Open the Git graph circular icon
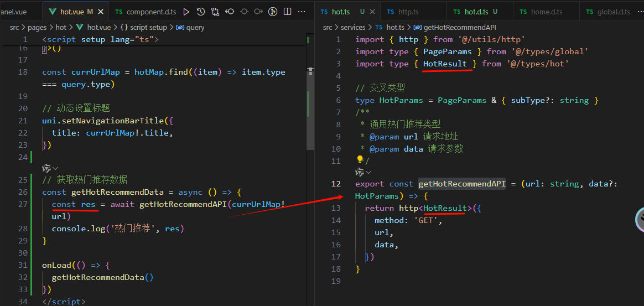Viewport: 644px width, 306px height. coord(273,12)
